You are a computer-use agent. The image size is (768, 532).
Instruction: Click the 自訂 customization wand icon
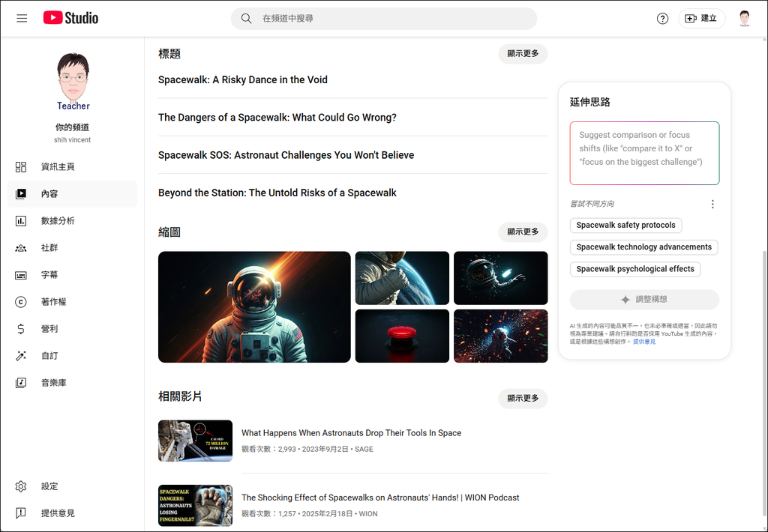coord(20,356)
